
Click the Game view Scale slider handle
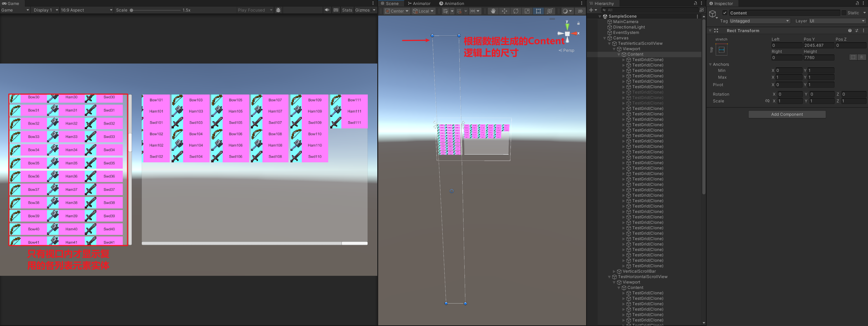click(x=131, y=10)
